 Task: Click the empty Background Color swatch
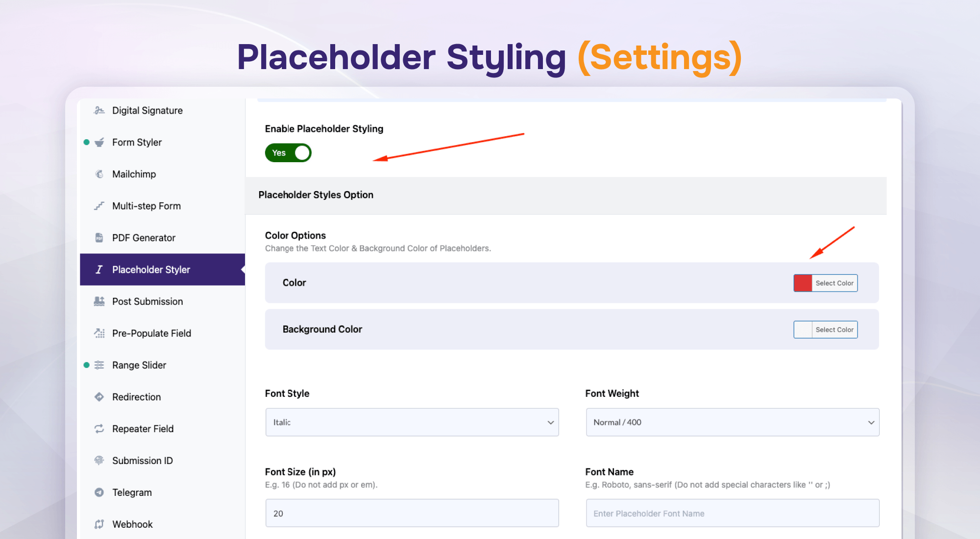point(803,330)
